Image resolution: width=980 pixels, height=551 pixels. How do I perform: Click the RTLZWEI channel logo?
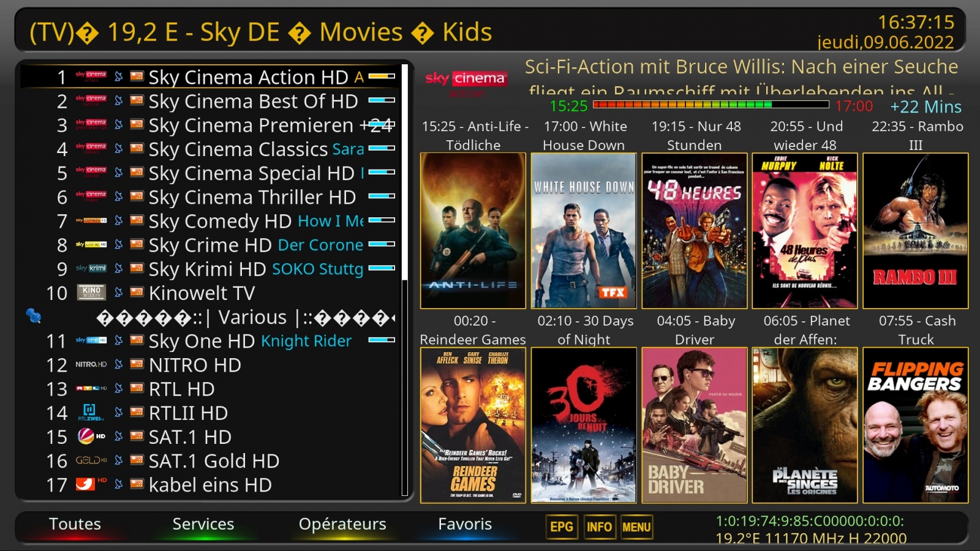(x=91, y=412)
